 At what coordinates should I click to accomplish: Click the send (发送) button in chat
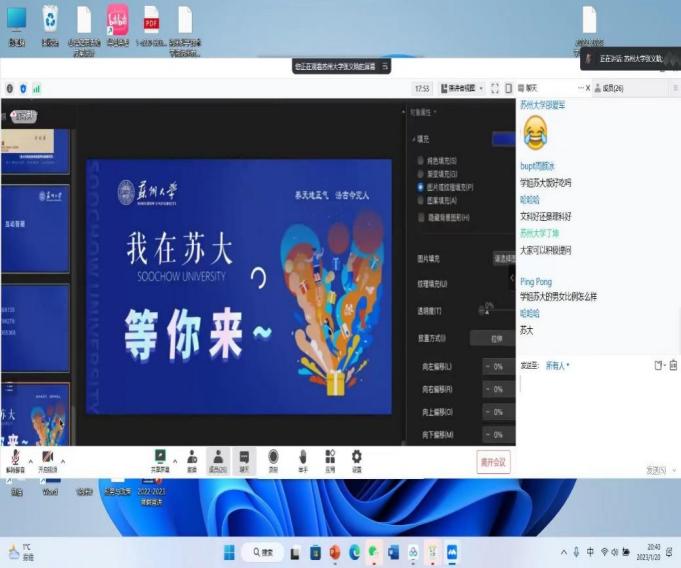click(656, 469)
